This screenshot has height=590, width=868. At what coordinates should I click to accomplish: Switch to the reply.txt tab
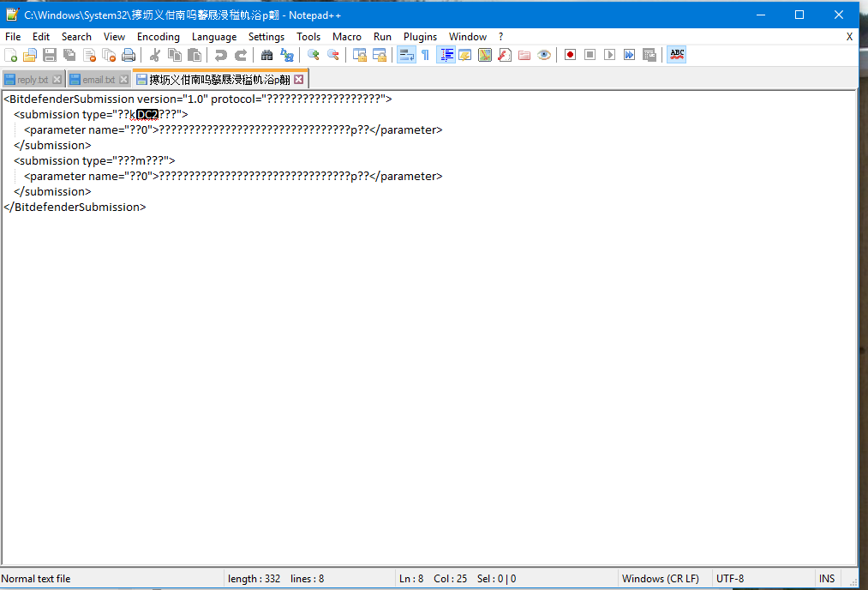(32, 80)
